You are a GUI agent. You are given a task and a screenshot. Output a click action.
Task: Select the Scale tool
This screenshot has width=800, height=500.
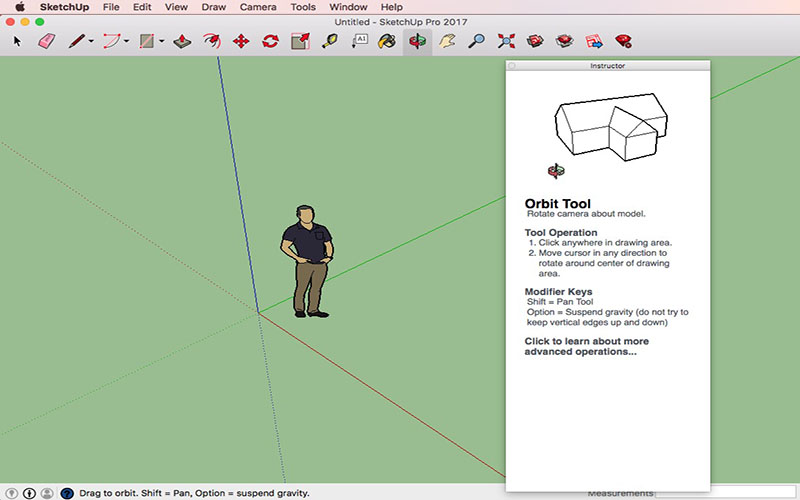[x=300, y=41]
